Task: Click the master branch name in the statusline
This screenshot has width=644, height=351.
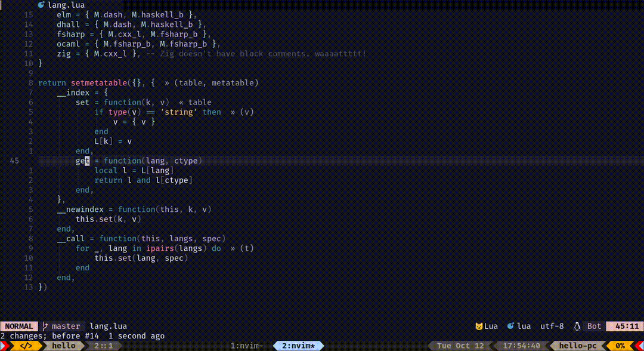Action: (66, 327)
